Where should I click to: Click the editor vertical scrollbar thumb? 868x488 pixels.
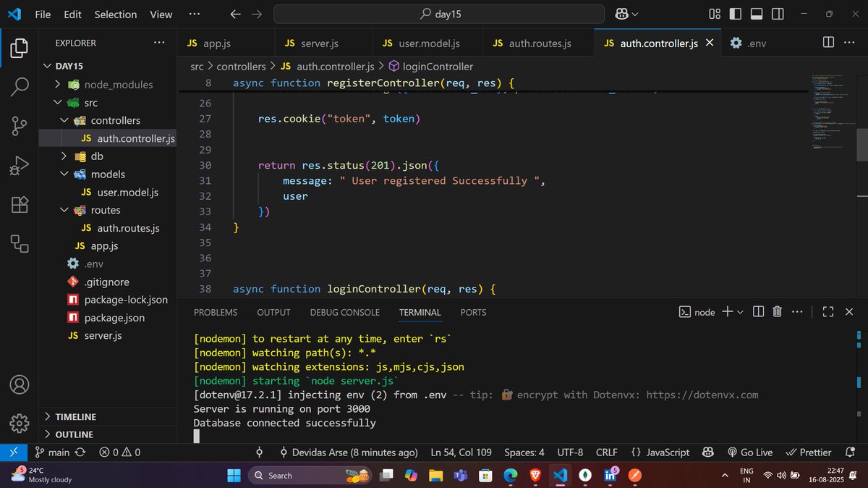coord(861,144)
